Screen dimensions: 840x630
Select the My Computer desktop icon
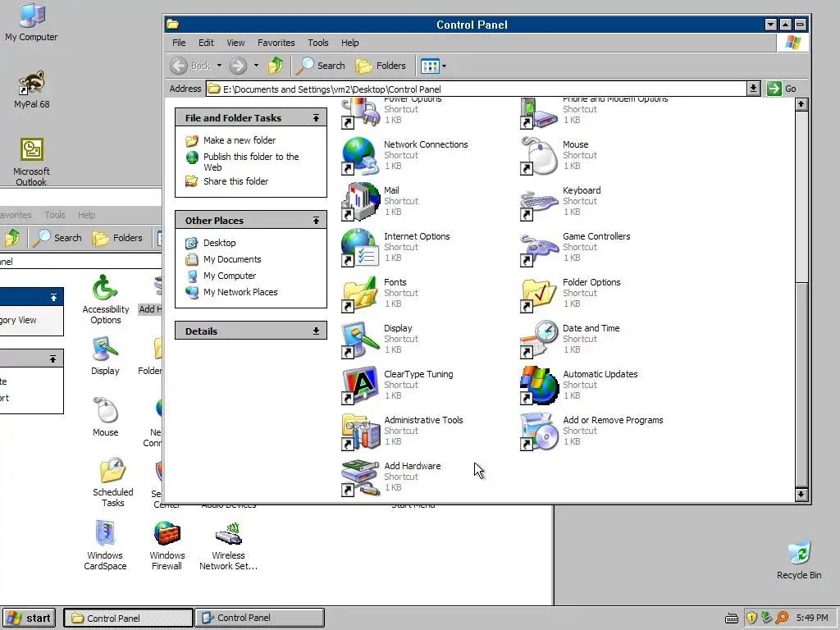(32, 15)
